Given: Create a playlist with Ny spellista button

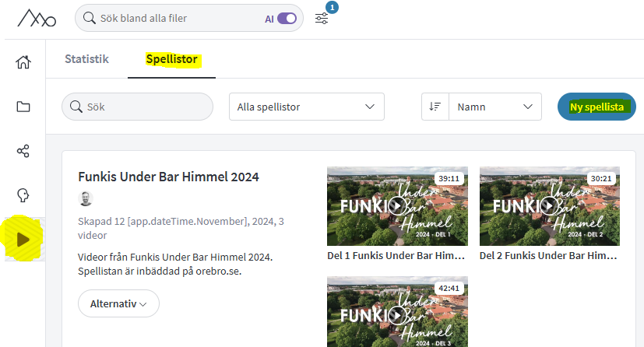Looking at the screenshot, I should pyautogui.click(x=596, y=107).
